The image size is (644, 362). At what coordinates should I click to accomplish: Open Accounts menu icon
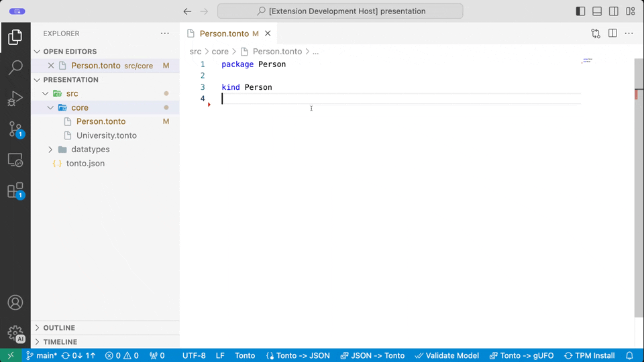15,302
